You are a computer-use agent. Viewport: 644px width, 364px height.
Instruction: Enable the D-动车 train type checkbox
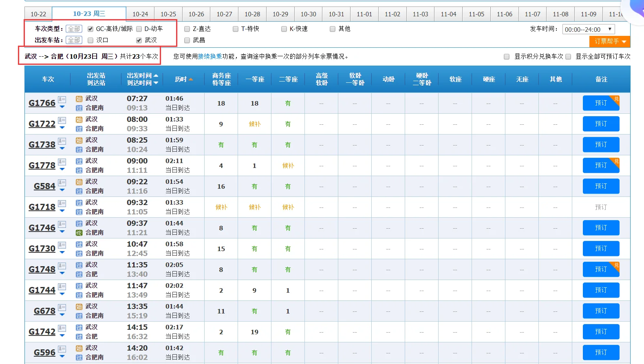click(x=139, y=29)
